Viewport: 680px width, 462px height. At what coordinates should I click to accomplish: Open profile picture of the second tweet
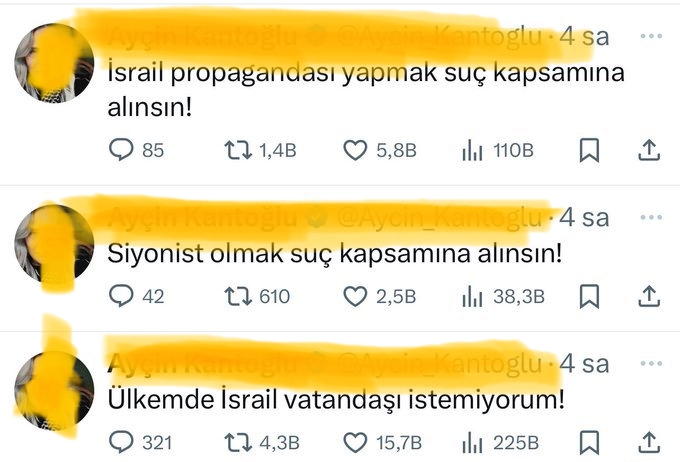pyautogui.click(x=54, y=243)
